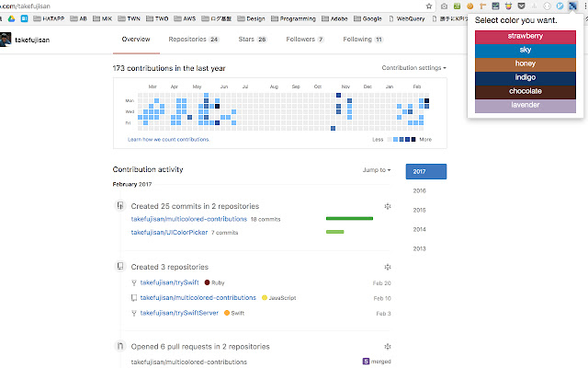
Task: Open the WebQuery bookmark
Action: click(x=407, y=18)
